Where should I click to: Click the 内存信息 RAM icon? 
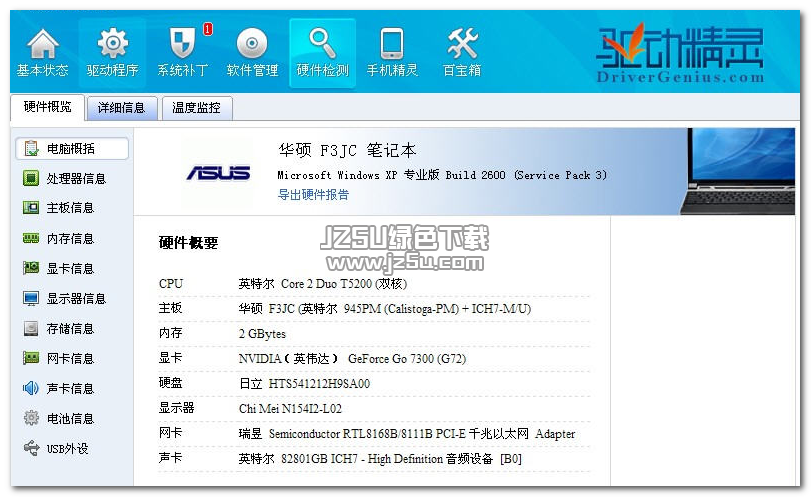pos(31,238)
